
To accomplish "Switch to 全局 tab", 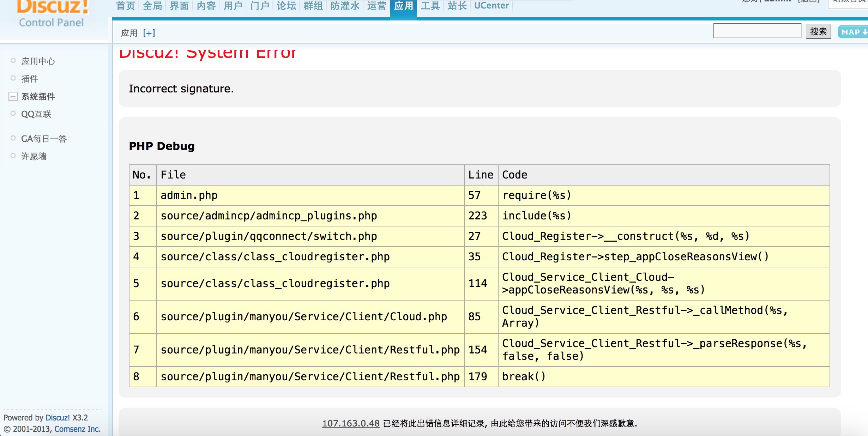I will 152,6.
